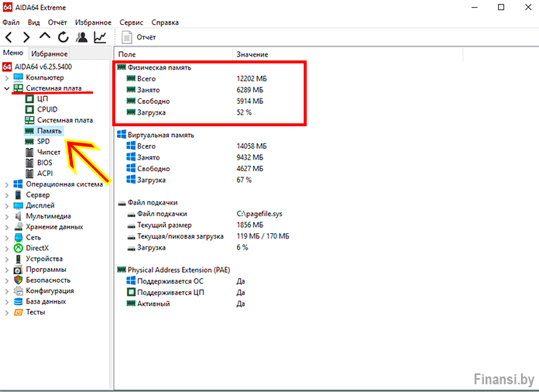Open the user icon in the toolbar

81,37
